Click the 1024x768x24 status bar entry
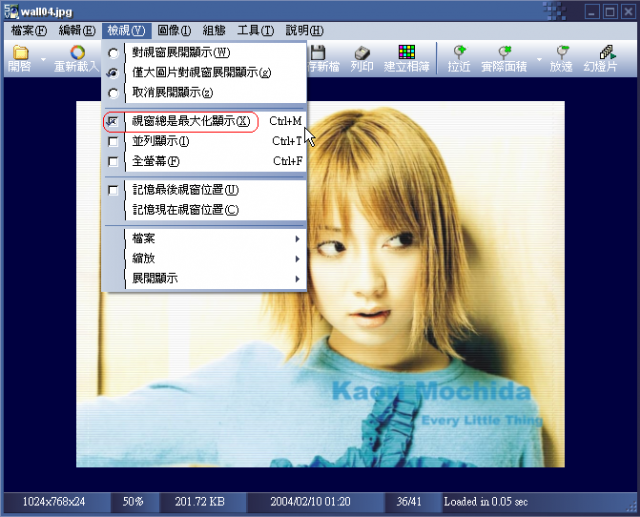 [54, 501]
